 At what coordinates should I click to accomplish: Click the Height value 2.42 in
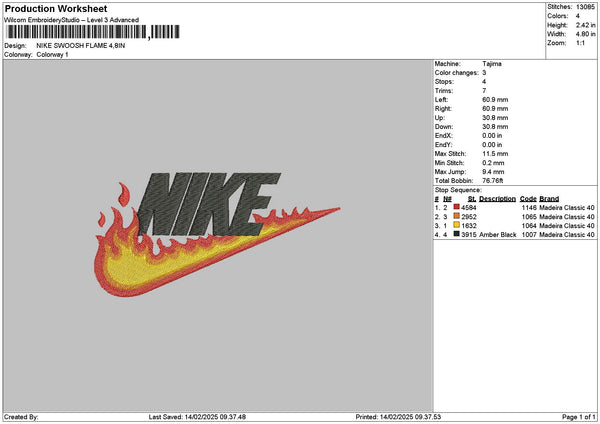point(585,25)
